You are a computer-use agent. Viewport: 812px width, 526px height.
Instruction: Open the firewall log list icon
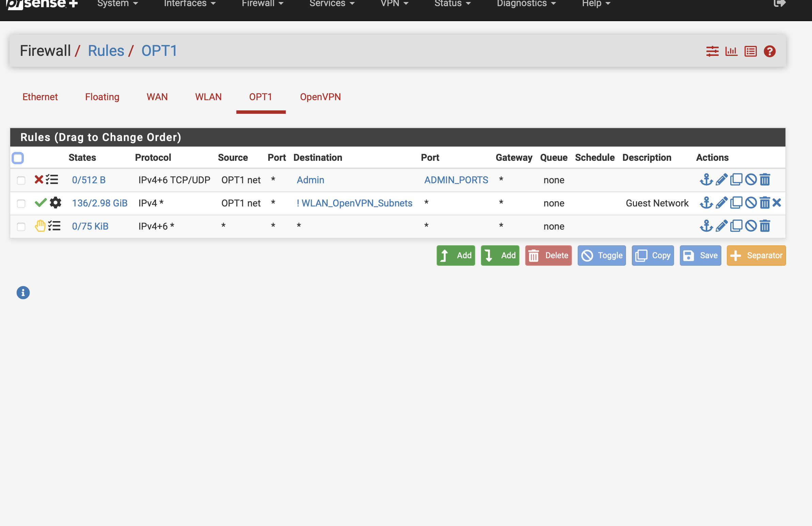point(750,51)
